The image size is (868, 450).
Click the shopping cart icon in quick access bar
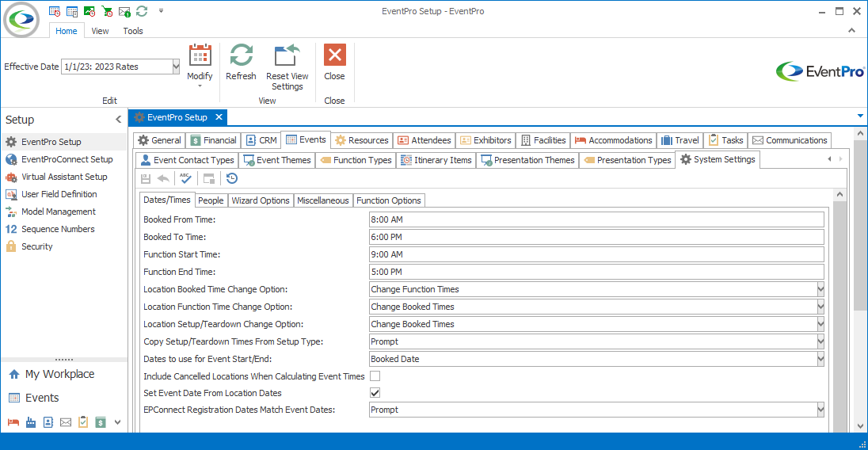[107, 11]
